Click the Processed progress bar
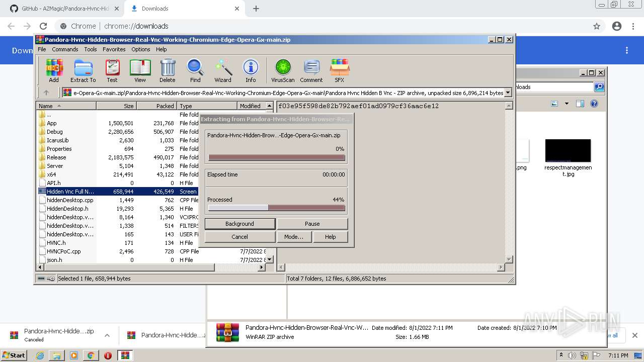This screenshot has width=644, height=362. 277,208
